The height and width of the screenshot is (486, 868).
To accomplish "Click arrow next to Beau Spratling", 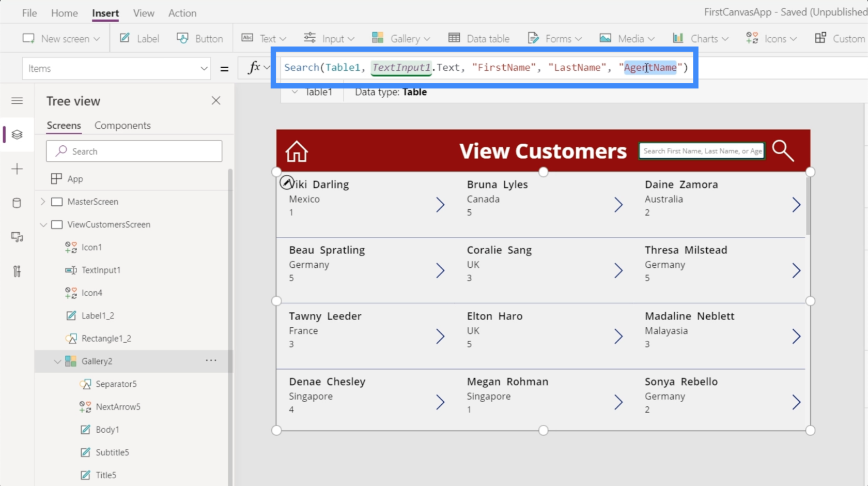I will point(440,270).
